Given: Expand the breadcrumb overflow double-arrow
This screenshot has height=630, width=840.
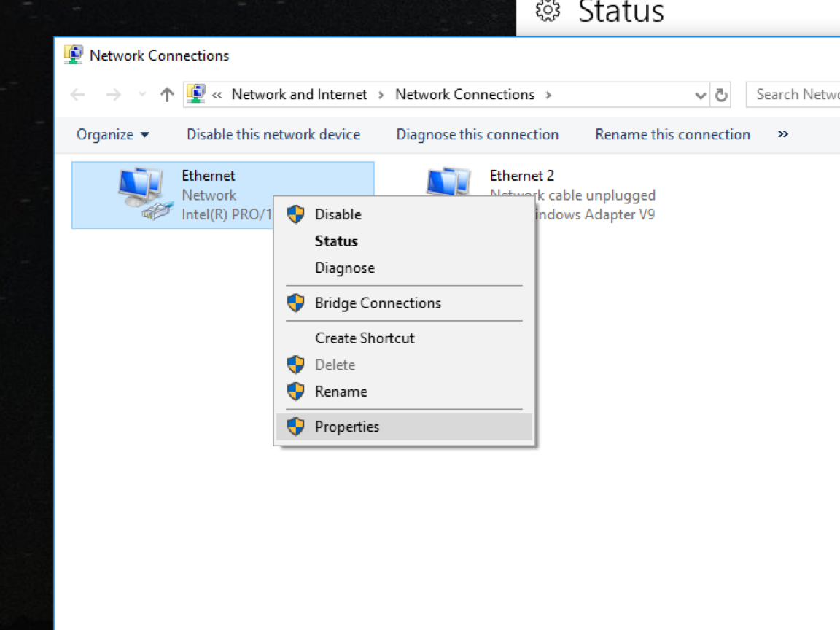Looking at the screenshot, I should pyautogui.click(x=217, y=96).
